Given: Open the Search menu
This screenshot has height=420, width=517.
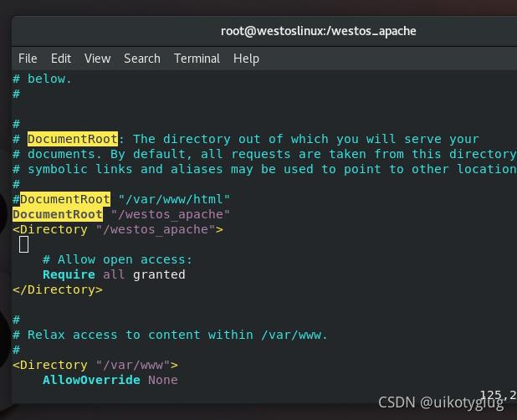Looking at the screenshot, I should 142,59.
